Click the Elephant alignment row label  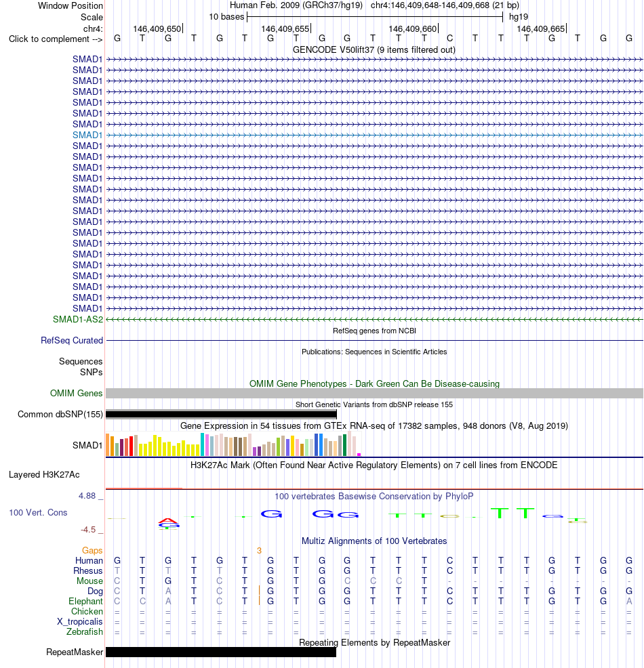[85, 601]
